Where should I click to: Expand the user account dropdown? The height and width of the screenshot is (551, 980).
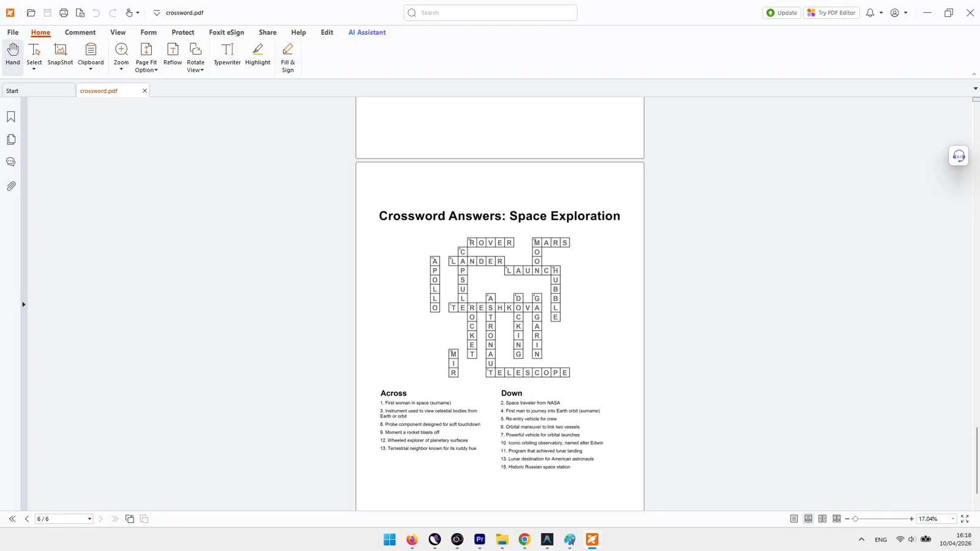tap(906, 13)
